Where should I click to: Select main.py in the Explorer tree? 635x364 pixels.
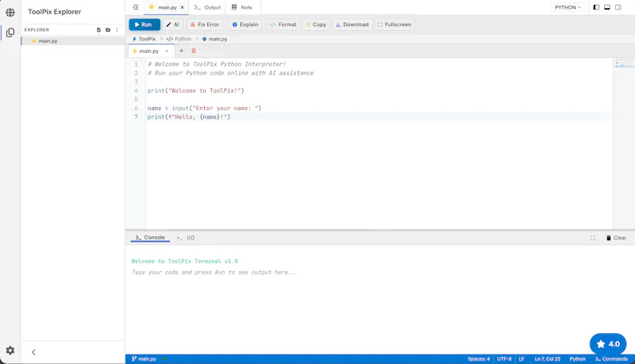coord(73,41)
